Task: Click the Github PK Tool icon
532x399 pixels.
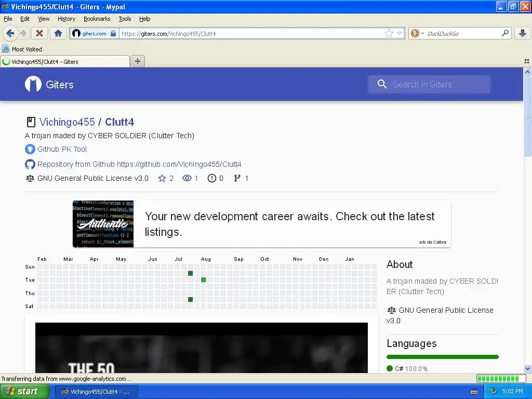Action: click(x=30, y=149)
